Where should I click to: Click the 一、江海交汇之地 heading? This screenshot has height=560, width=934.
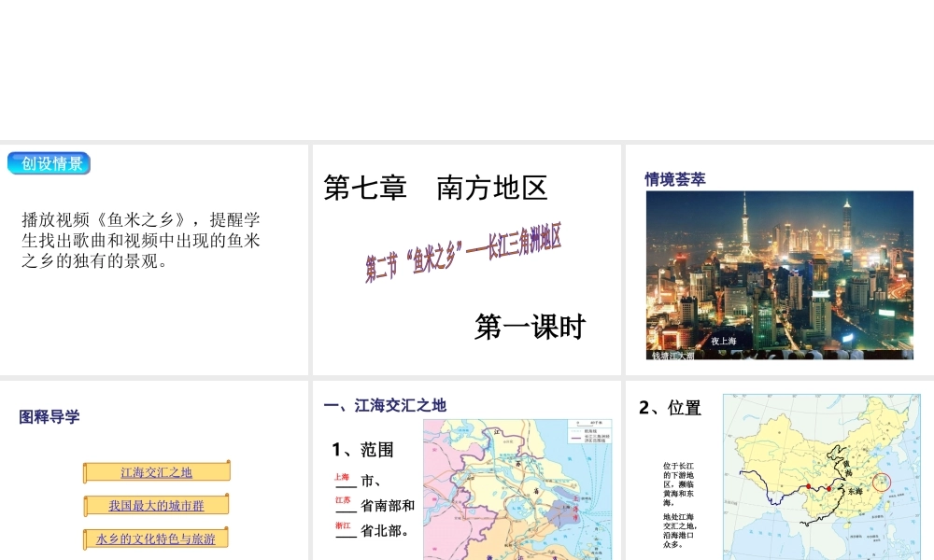coord(385,405)
